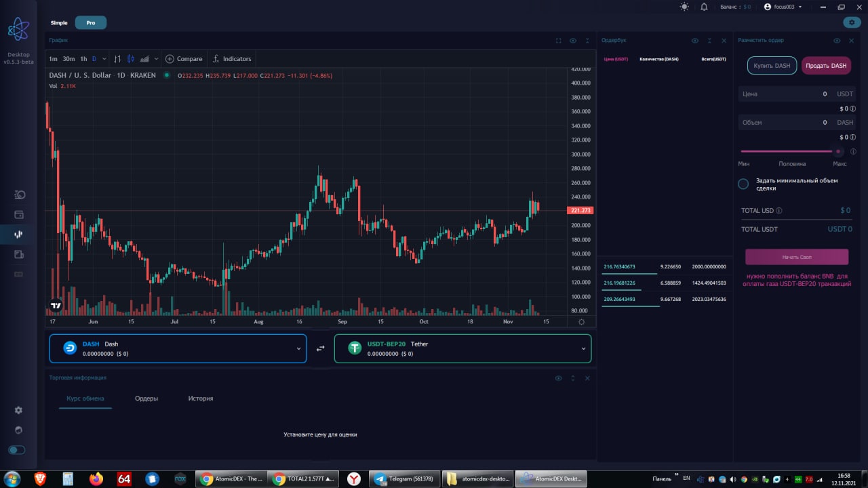
Task: Open Windows Start menu
Action: point(12,479)
